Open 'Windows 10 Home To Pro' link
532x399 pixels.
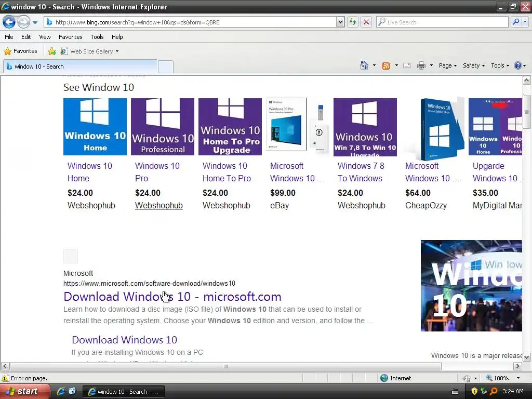(227, 172)
